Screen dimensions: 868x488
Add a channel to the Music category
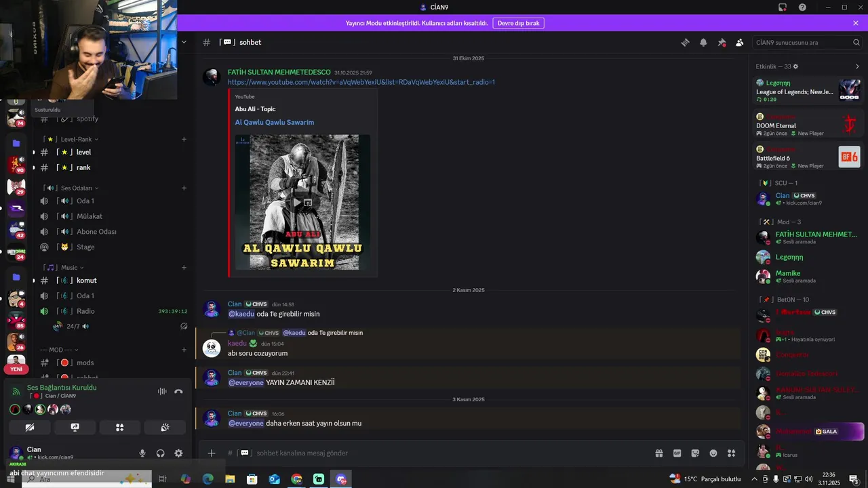pos(184,268)
